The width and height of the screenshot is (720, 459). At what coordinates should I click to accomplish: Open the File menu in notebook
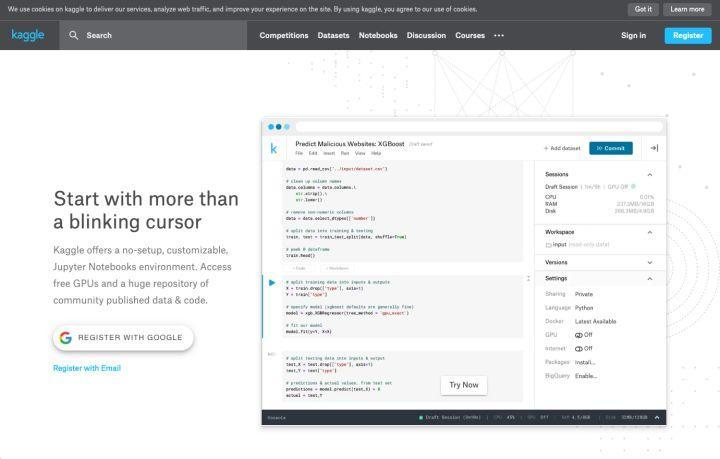click(299, 153)
